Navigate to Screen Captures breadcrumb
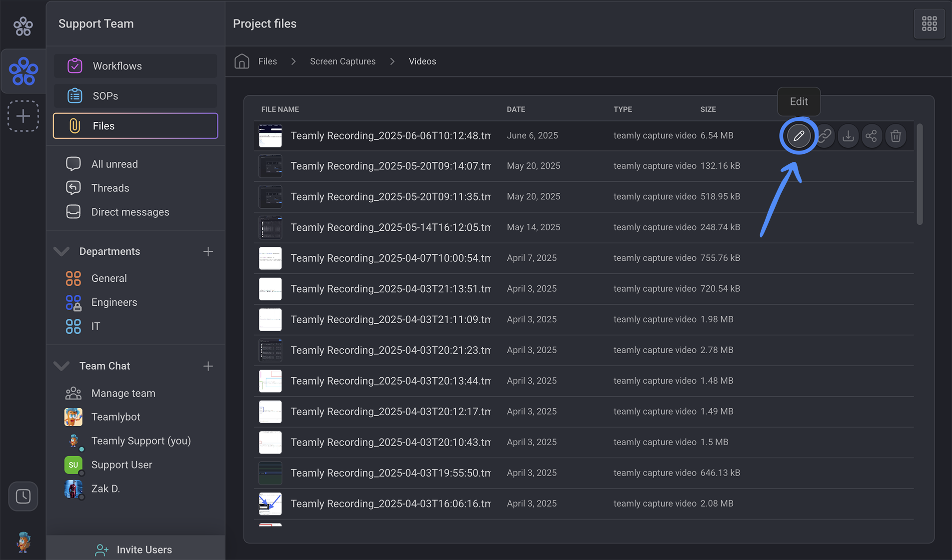 (x=342, y=61)
